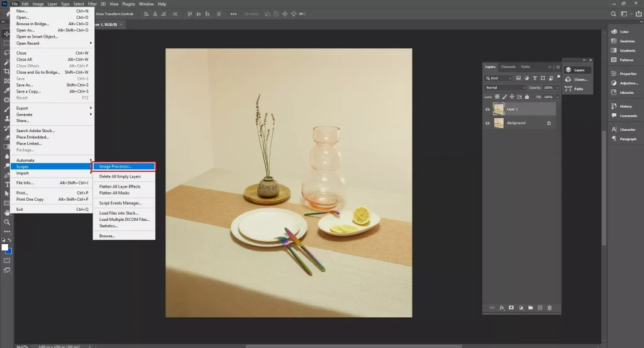Select the Move tool
Image resolution: width=644 pixels, height=348 pixels.
[x=6, y=34]
